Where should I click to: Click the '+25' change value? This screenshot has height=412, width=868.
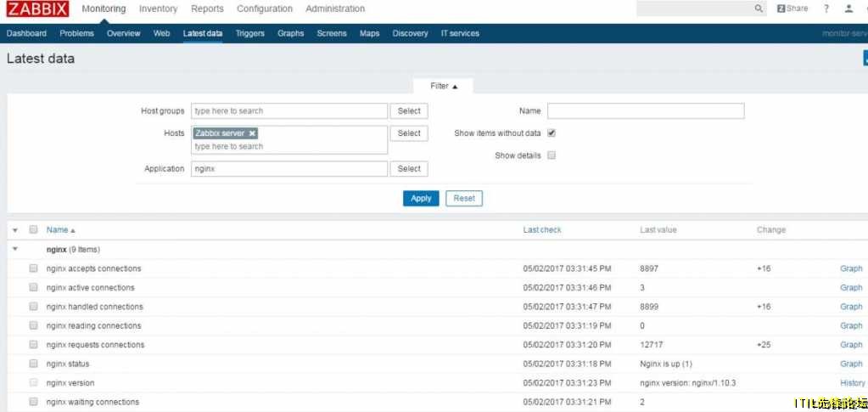click(x=764, y=344)
